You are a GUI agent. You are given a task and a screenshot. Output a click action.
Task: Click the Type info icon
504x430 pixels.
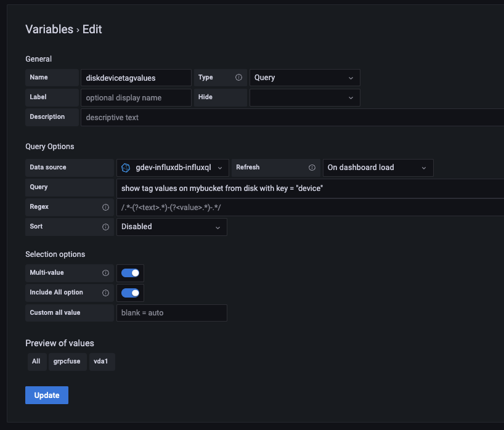pos(238,77)
